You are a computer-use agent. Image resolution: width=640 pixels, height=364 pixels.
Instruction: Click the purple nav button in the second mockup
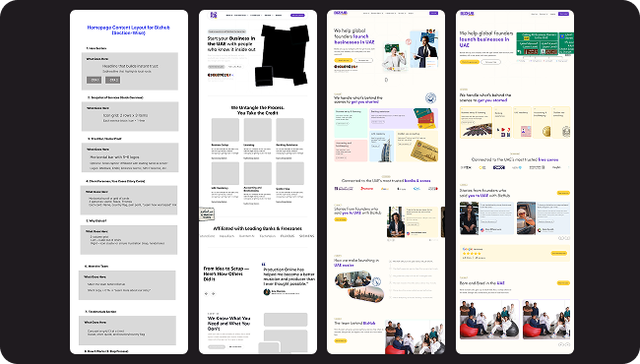297,15
